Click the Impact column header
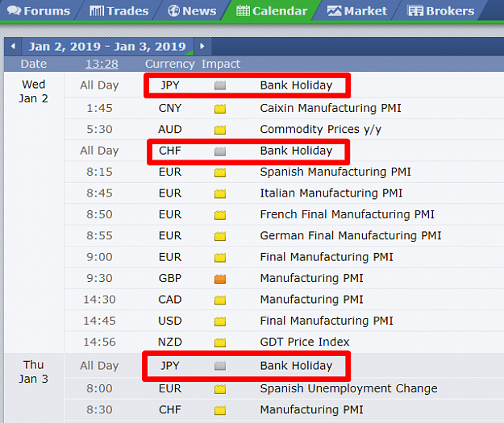 point(221,64)
